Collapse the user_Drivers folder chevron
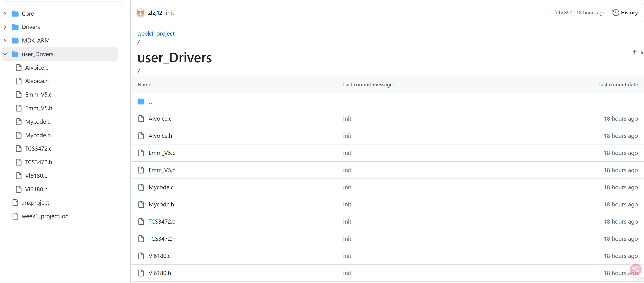The image size is (644, 283). click(x=5, y=54)
